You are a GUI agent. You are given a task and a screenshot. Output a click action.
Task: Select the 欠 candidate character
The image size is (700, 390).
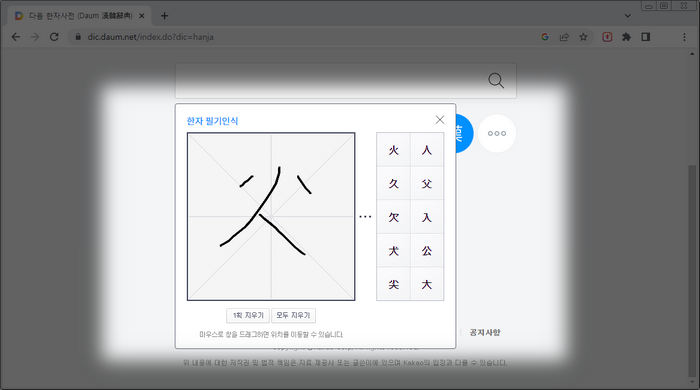point(393,217)
